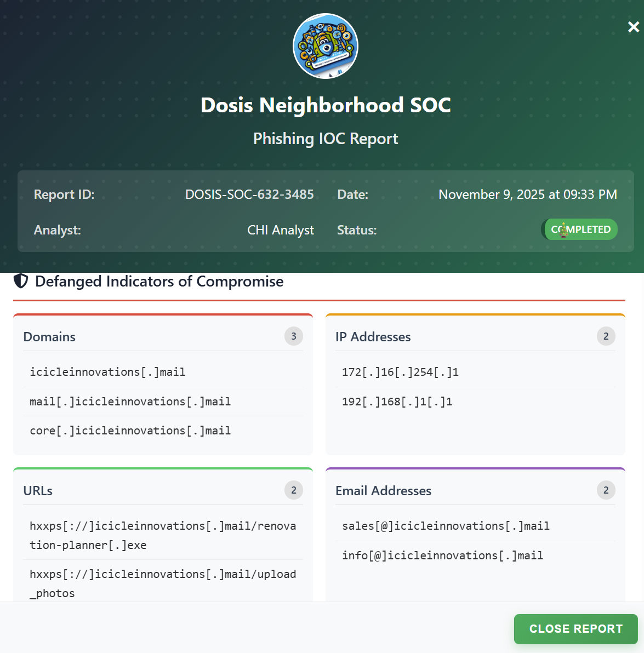Click the Domains count badge
The height and width of the screenshot is (653, 644).
coord(293,336)
